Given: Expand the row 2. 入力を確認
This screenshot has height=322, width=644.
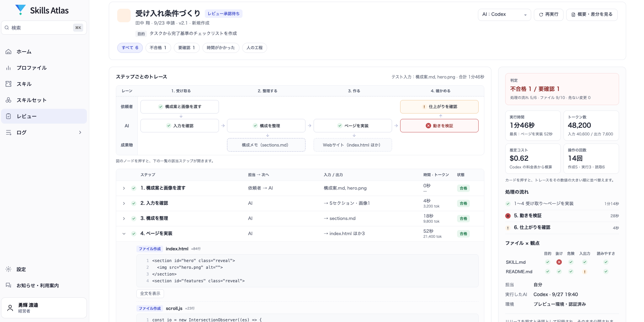Looking at the screenshot, I should (x=124, y=203).
